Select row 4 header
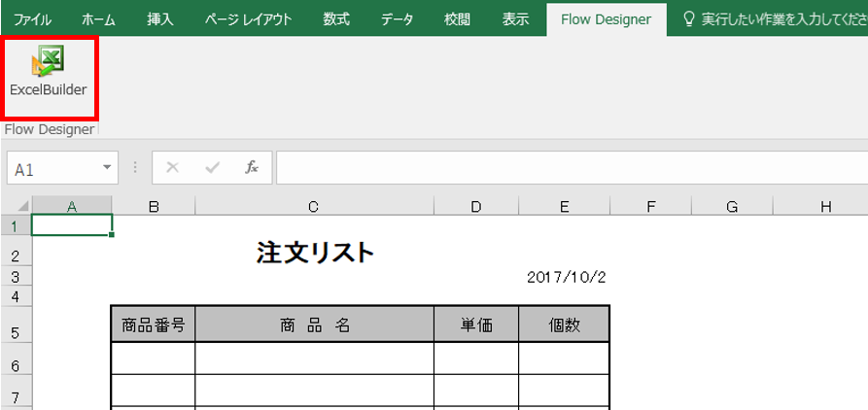The height and width of the screenshot is (410, 868). tap(16, 296)
